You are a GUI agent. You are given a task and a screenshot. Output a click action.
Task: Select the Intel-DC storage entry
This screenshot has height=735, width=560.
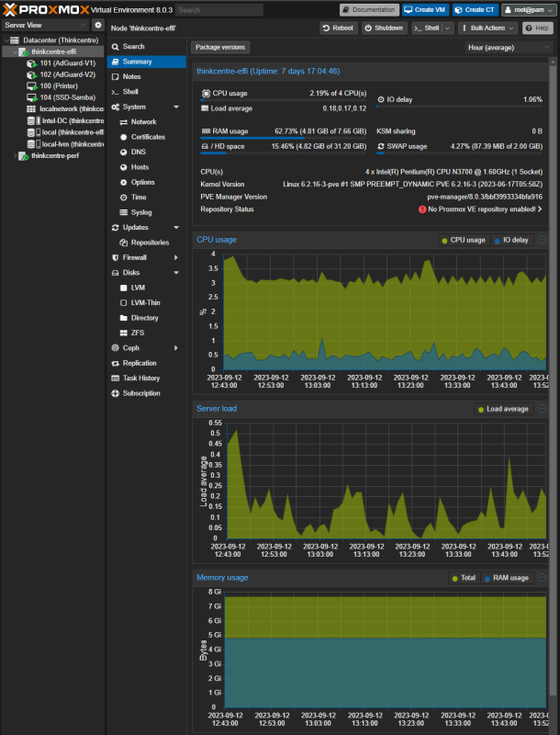coord(65,120)
